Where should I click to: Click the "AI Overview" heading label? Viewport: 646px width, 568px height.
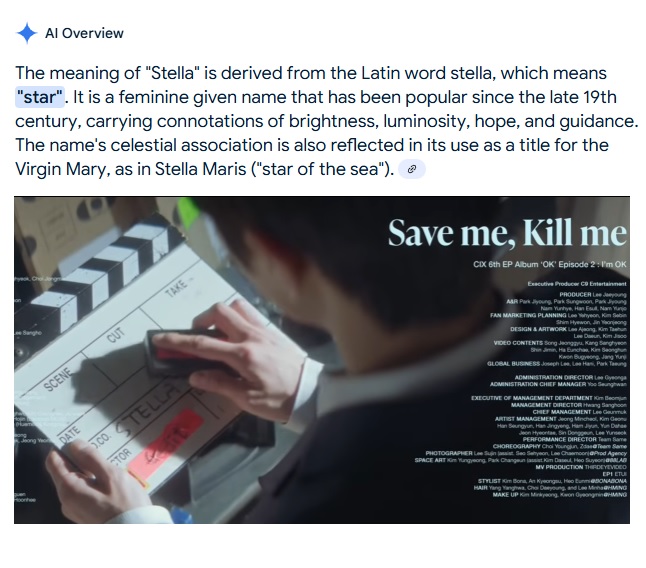tap(84, 33)
